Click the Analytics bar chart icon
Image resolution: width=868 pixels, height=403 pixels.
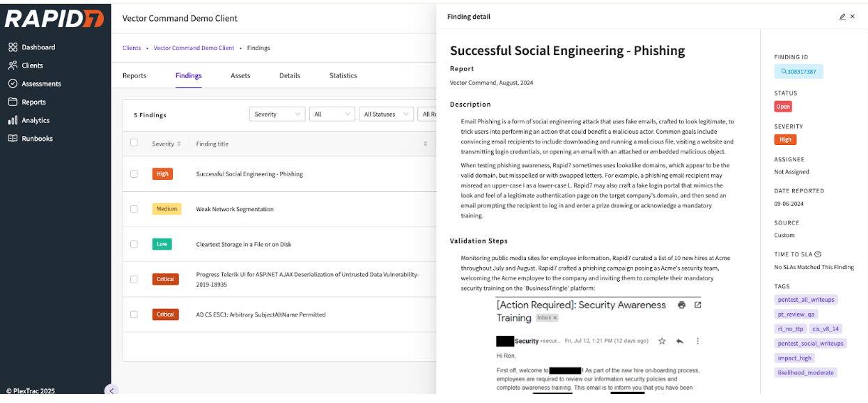(x=13, y=120)
